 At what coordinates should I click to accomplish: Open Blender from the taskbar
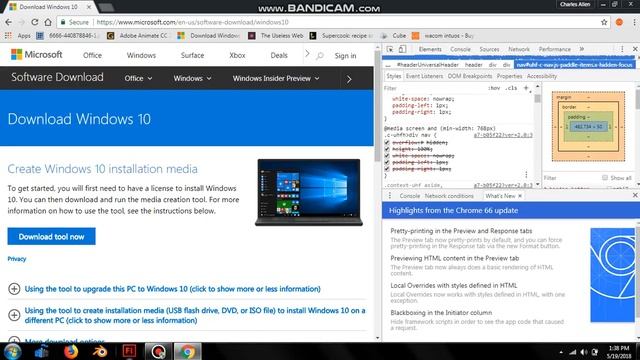coord(100,351)
